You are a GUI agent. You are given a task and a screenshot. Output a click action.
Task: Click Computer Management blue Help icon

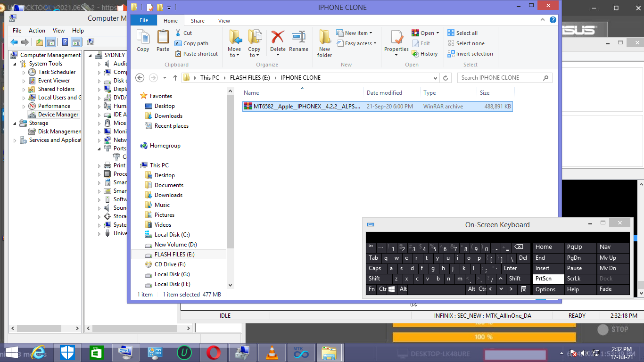coord(65,42)
